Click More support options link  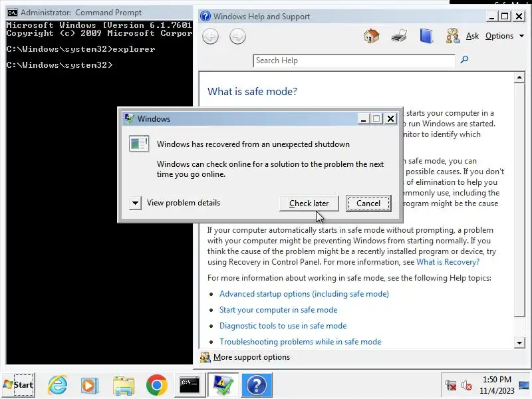point(251,357)
